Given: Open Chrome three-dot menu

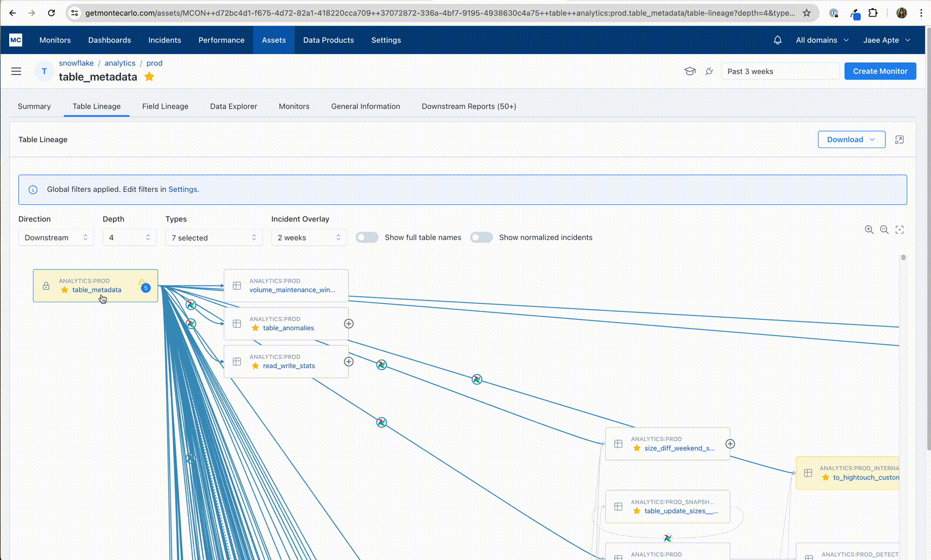Looking at the screenshot, I should (921, 13).
